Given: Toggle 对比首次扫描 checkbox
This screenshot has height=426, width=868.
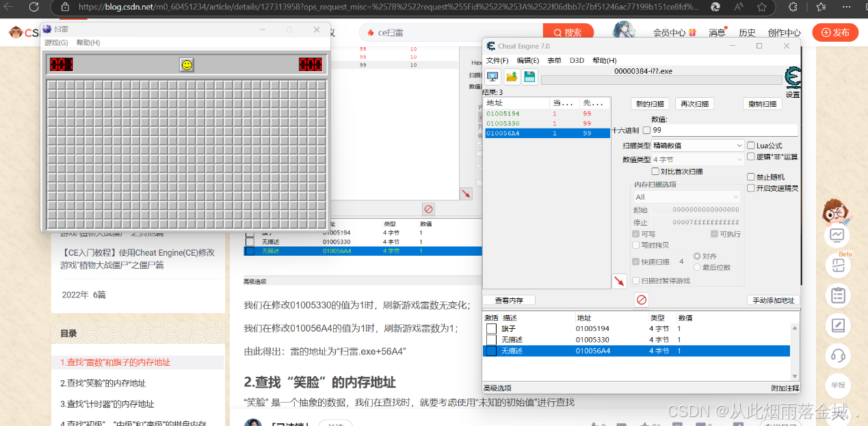Looking at the screenshot, I should coord(655,172).
